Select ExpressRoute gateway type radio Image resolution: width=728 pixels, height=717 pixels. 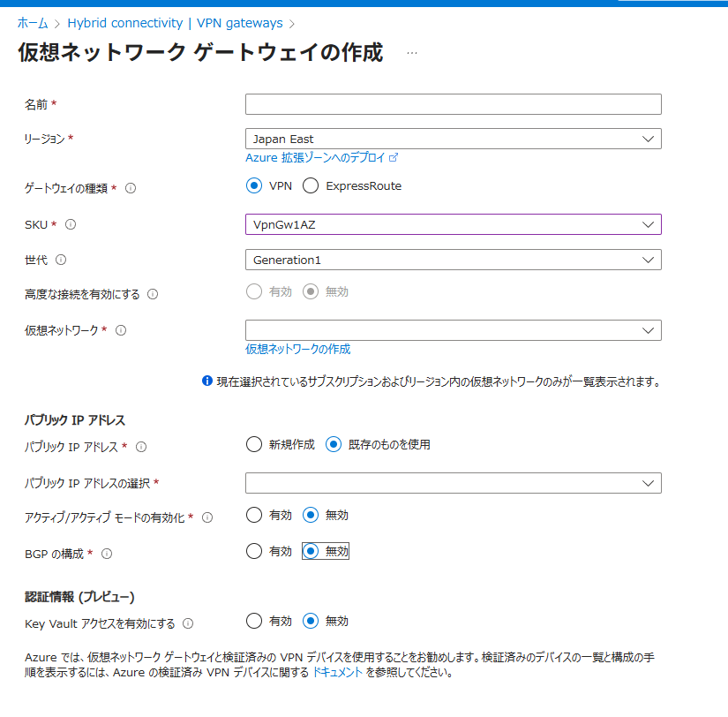311,185
